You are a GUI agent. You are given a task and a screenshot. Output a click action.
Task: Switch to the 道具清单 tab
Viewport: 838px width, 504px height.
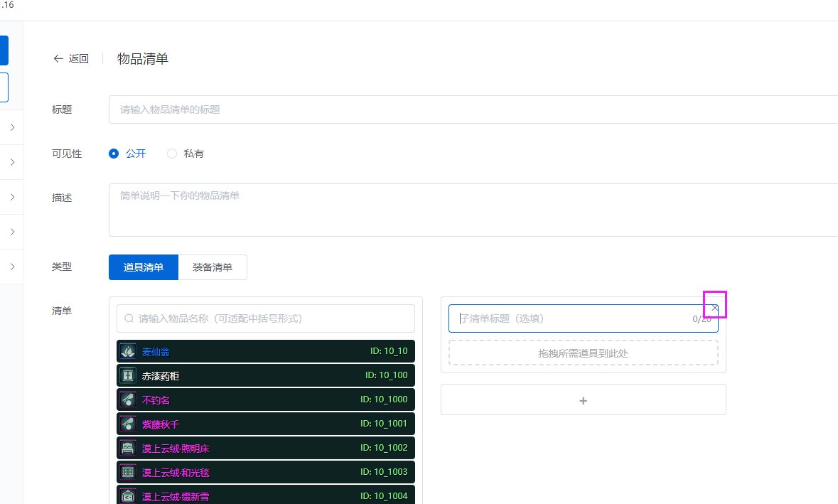coord(143,267)
